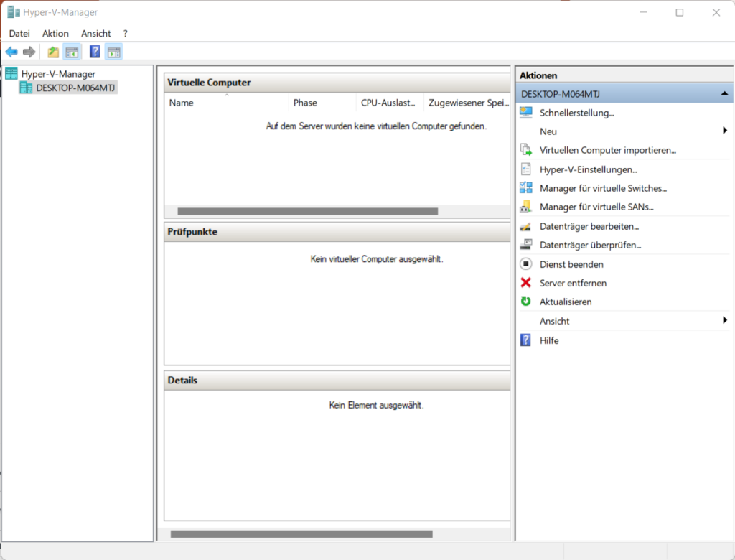This screenshot has width=735, height=560.
Task: Click Dienst beenden action
Action: (571, 264)
